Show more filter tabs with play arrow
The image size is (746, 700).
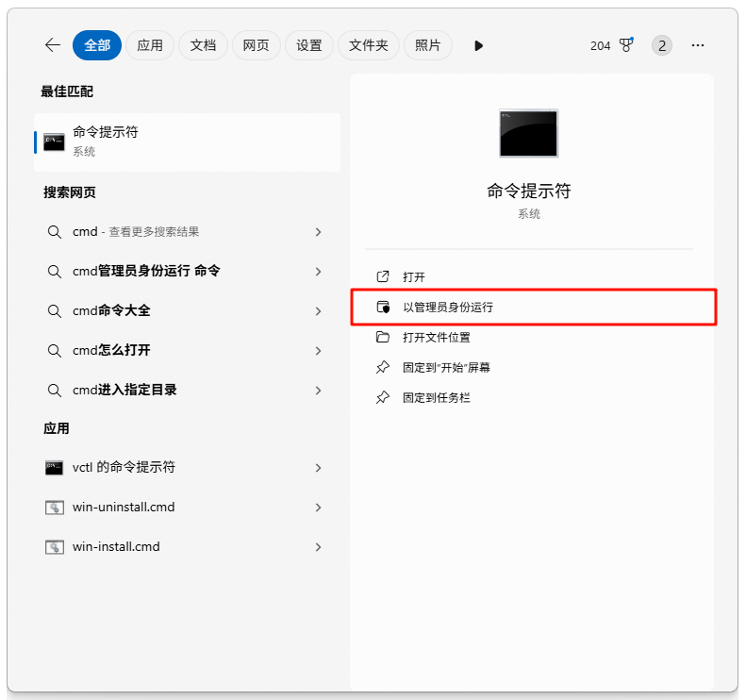tap(478, 45)
